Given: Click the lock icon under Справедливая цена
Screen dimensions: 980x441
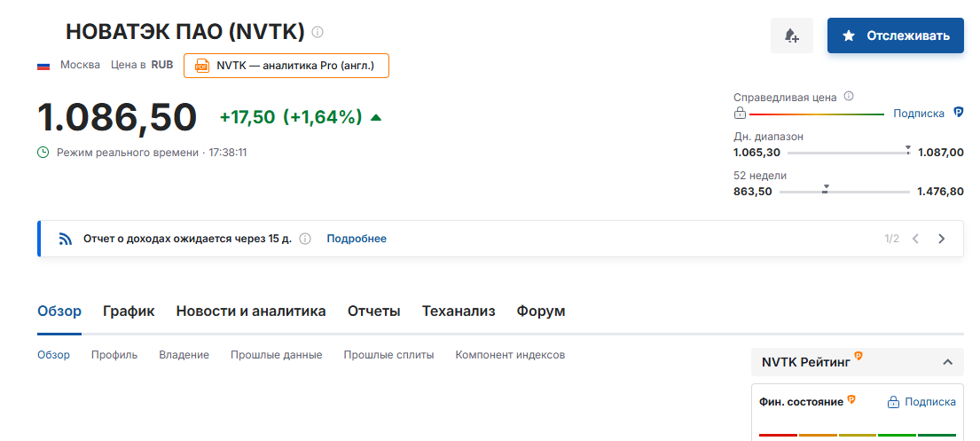Looking at the screenshot, I should click(740, 114).
